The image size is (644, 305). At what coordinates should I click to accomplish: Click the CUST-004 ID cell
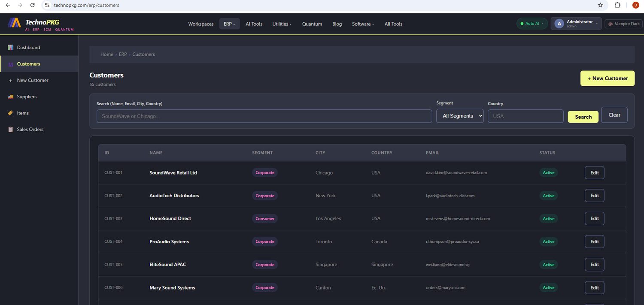click(x=113, y=242)
